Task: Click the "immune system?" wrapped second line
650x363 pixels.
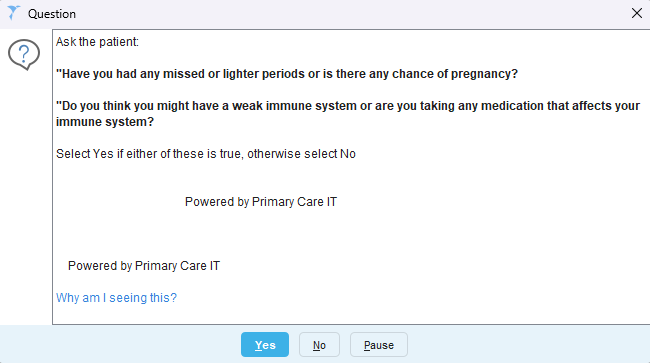Action: (105, 122)
